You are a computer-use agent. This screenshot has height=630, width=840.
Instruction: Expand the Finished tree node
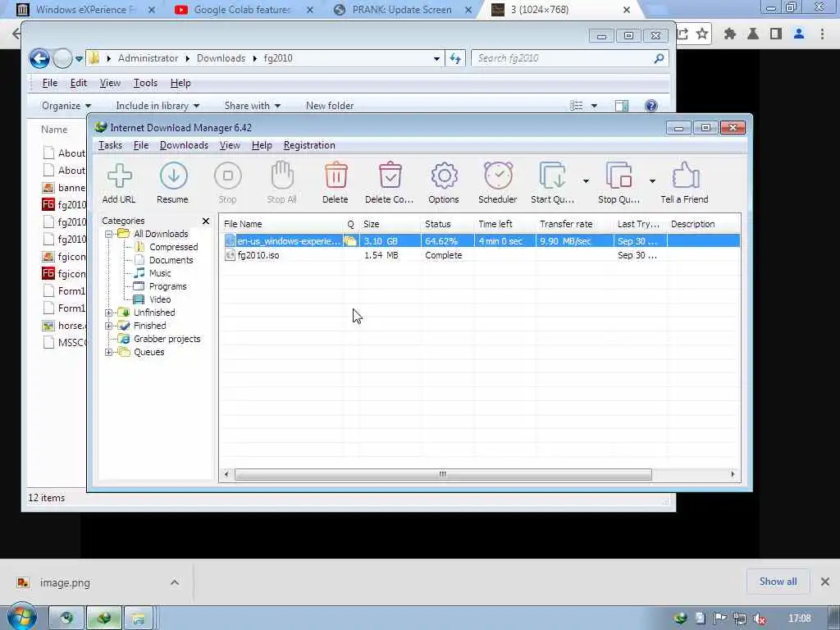pos(109,326)
